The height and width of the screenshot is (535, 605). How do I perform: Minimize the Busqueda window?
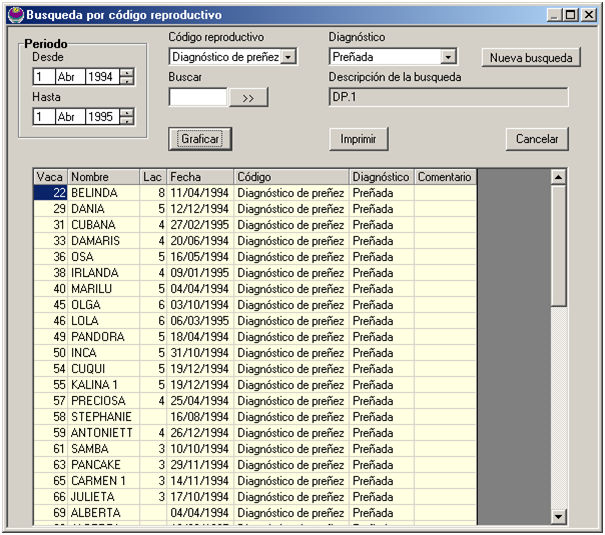pyautogui.click(x=555, y=15)
